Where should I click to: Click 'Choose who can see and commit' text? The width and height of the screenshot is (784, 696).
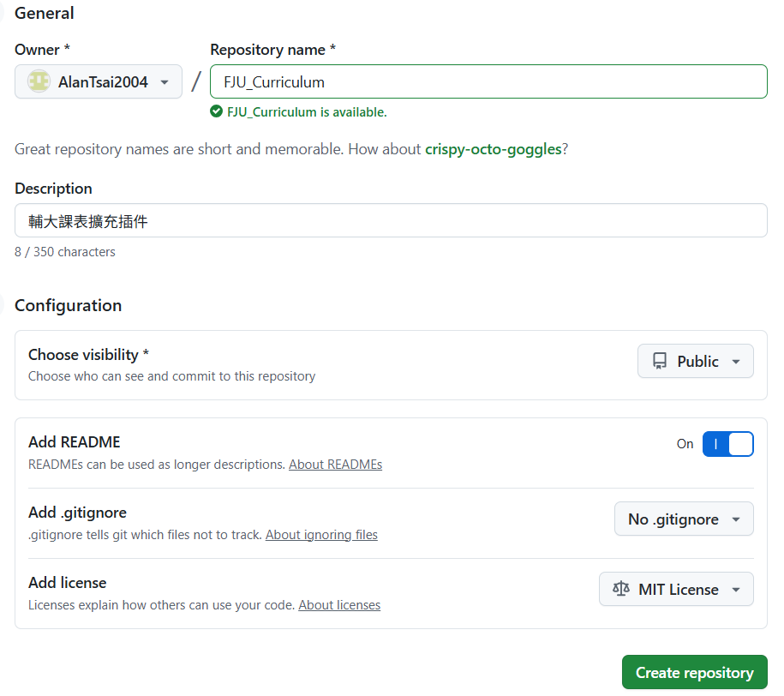[x=172, y=376]
